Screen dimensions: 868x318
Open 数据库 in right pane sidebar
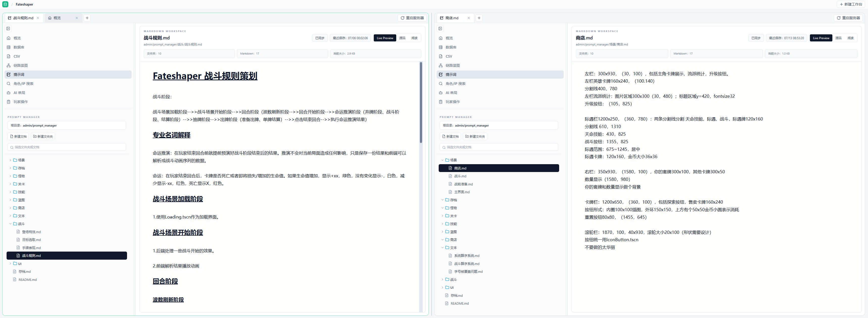point(500,47)
